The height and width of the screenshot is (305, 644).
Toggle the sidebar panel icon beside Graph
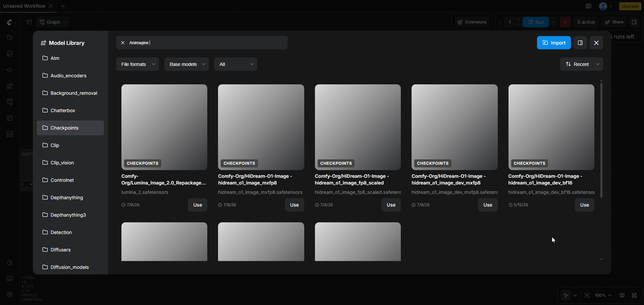[29, 22]
